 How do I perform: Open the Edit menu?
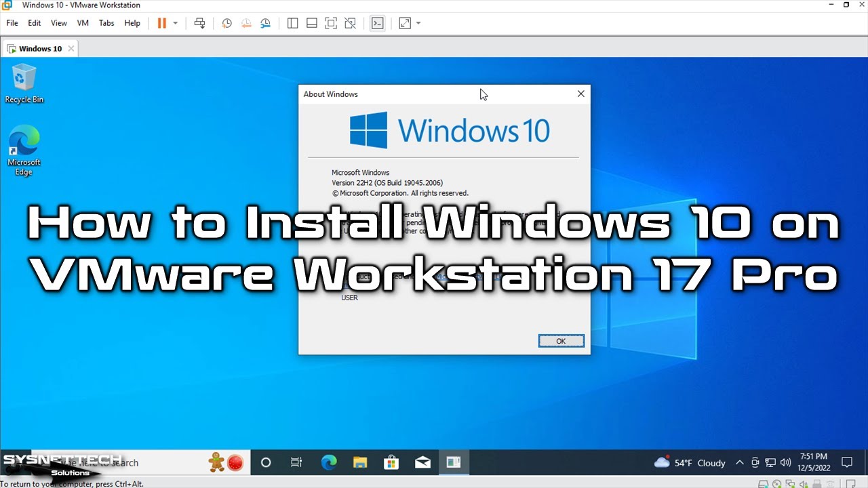coord(35,23)
